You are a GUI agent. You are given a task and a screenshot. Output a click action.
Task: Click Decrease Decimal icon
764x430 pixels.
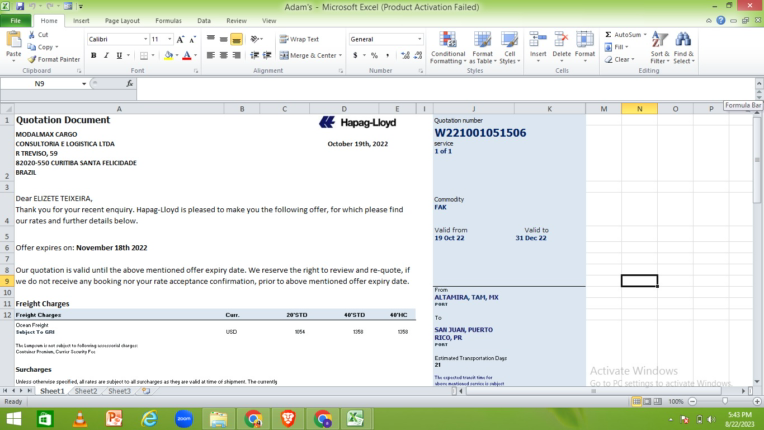[418, 56]
